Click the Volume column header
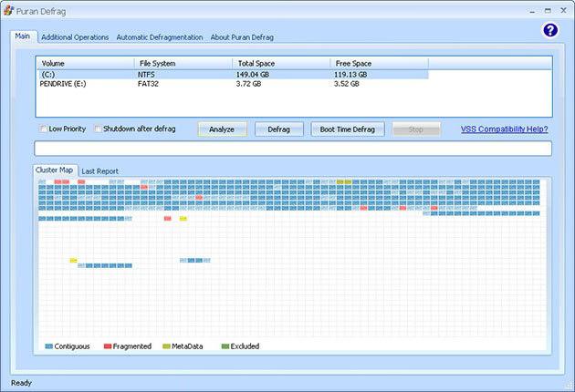The width and height of the screenshot is (575, 392). point(86,64)
